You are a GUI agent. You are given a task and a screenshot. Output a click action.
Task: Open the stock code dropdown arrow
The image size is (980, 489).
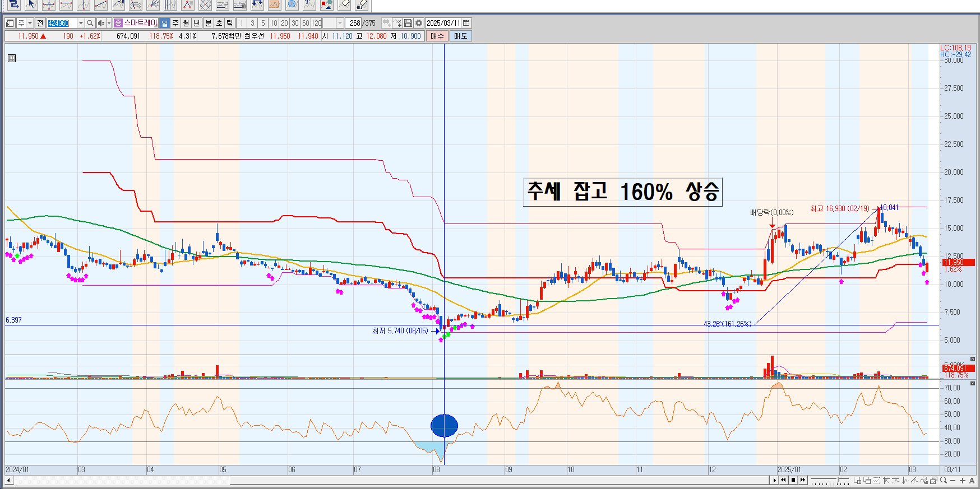[81, 23]
